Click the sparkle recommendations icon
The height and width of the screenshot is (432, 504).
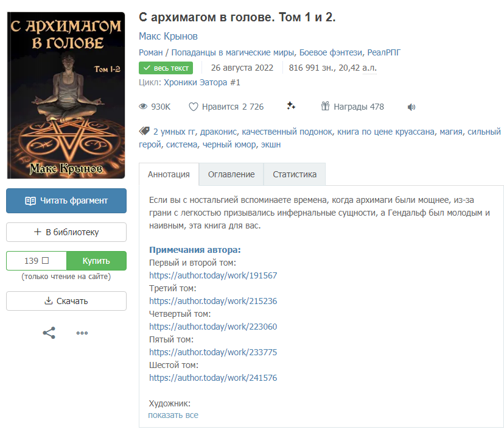point(291,106)
